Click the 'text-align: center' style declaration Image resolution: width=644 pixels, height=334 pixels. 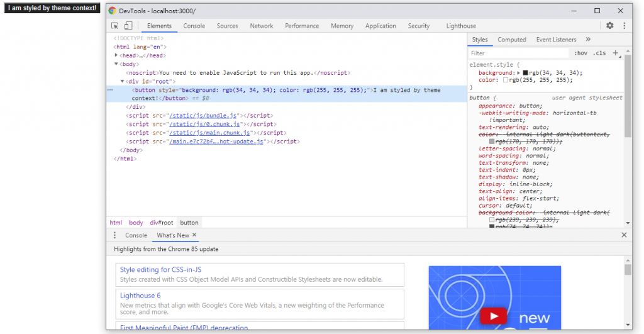coord(510,191)
